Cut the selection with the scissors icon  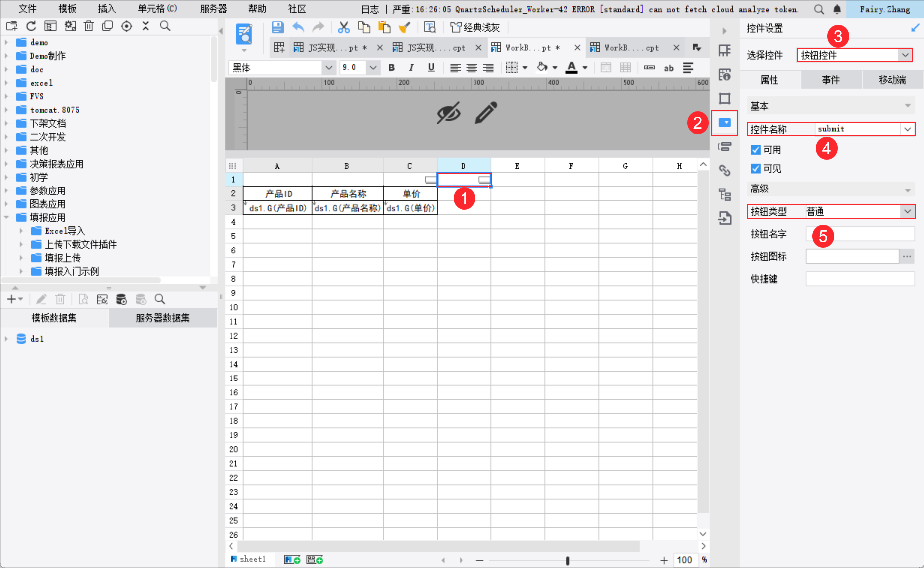[x=344, y=27]
